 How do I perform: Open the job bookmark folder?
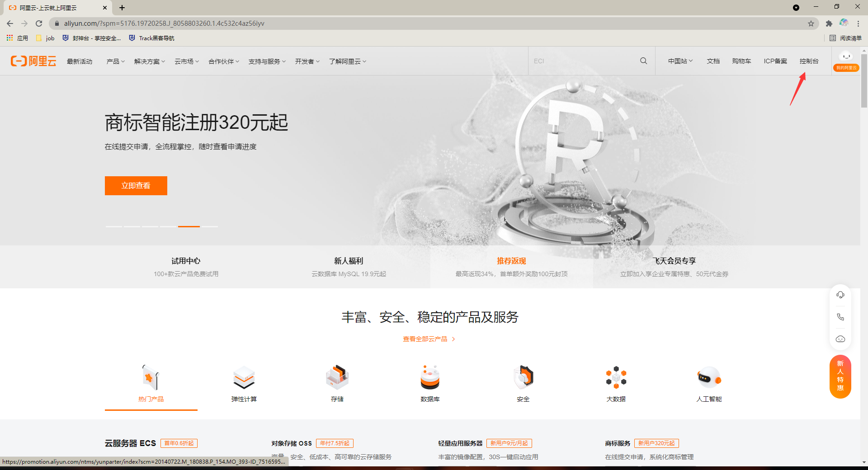click(x=45, y=38)
